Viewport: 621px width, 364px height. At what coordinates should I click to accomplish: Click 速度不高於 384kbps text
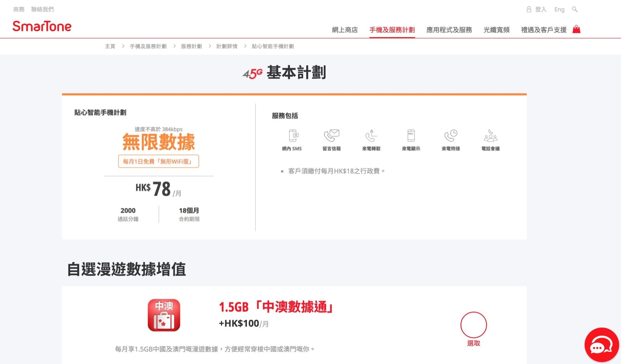[158, 129]
